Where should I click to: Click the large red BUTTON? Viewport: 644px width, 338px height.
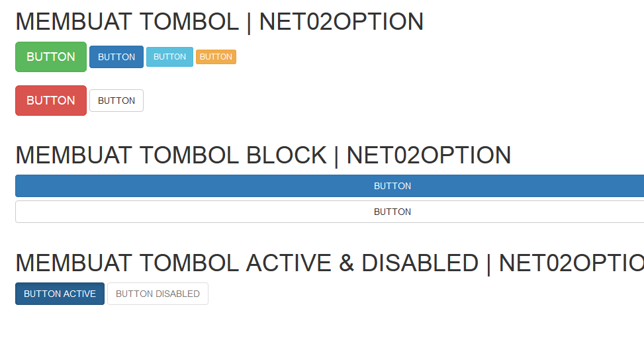[x=51, y=101]
